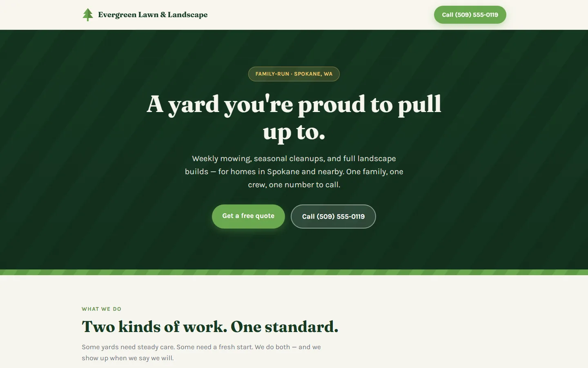Click the headline "A yard you're proud to pull up to."
588x368 pixels.
coord(294,118)
